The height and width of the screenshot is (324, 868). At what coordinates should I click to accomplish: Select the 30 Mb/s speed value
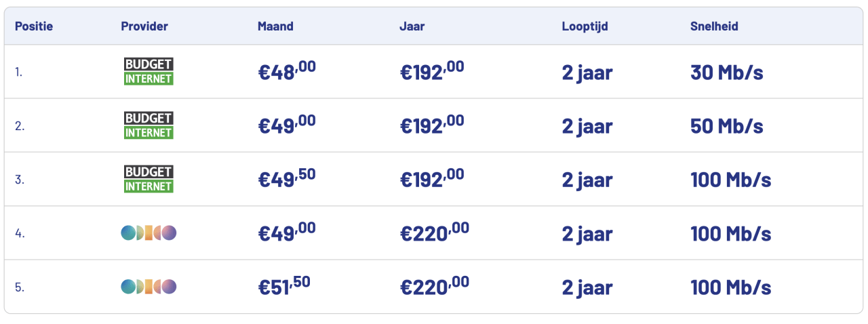click(x=726, y=72)
